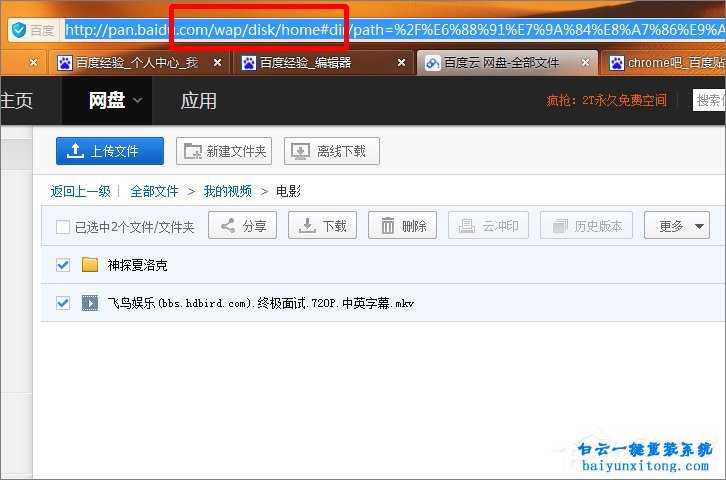Click the monitor download icon on 离线下载
726x480 pixels.
point(300,151)
